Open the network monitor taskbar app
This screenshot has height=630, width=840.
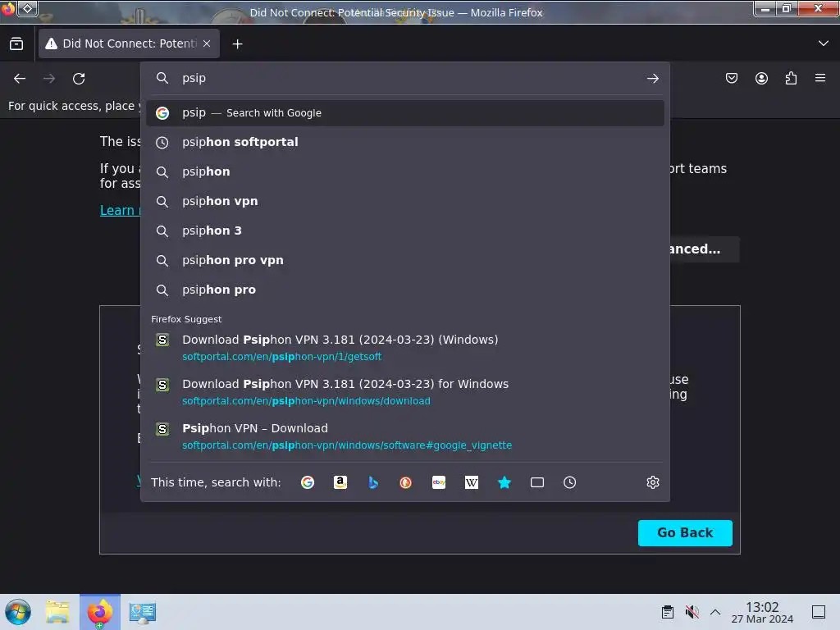143,612
